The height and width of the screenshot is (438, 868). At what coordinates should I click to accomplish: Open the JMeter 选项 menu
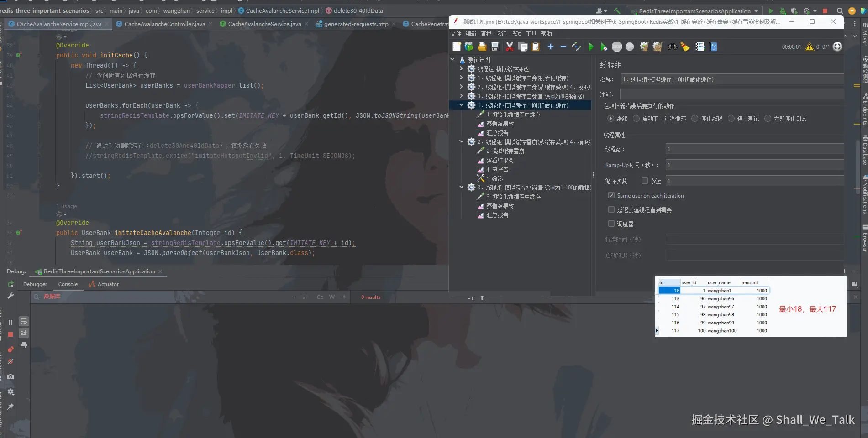pos(516,34)
